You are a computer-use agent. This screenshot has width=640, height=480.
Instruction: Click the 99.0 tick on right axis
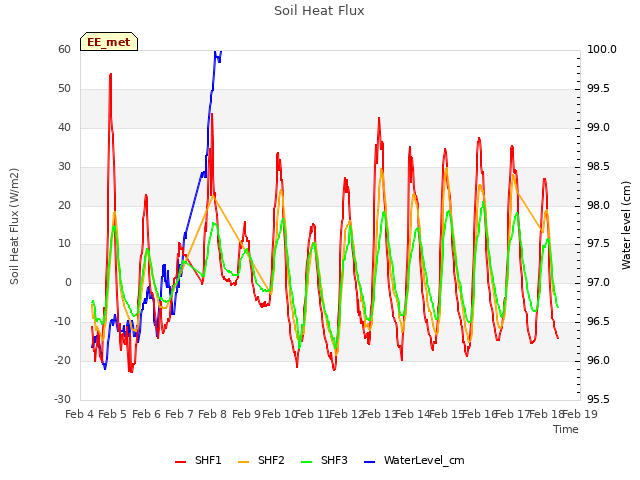[x=598, y=128]
